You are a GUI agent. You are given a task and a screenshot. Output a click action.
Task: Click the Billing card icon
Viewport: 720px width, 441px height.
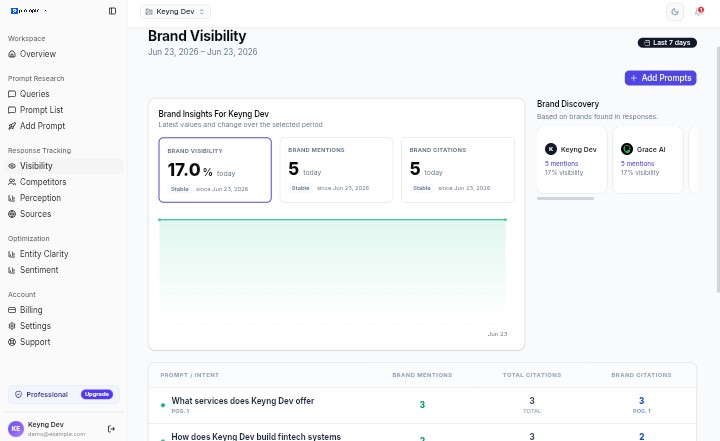[12, 310]
